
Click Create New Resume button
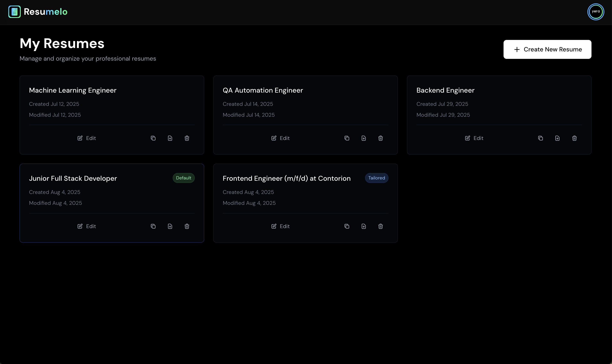[x=547, y=49]
